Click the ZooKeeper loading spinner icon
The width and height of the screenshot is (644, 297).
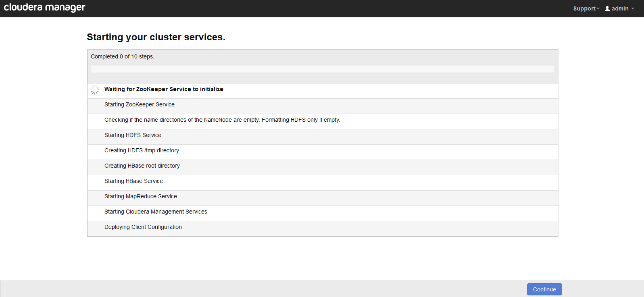click(95, 90)
